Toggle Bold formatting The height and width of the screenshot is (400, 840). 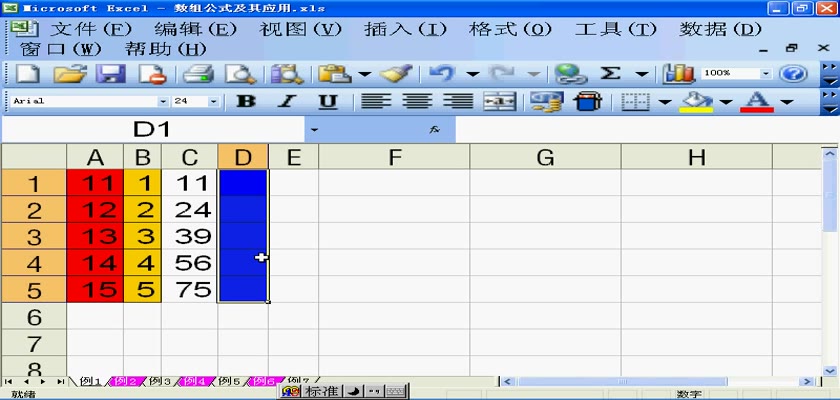245,101
